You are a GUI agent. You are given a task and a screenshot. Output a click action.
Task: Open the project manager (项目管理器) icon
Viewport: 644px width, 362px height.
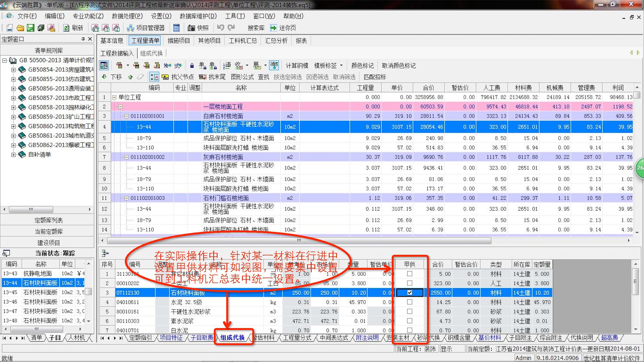130,28
